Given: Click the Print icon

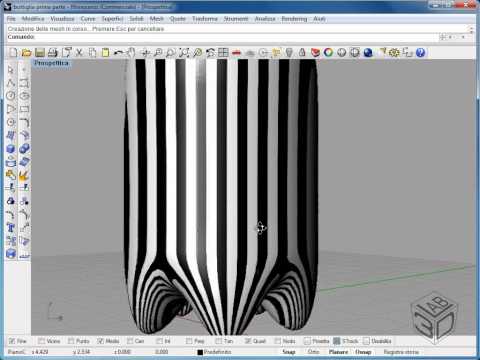Looking at the screenshot, I should (53, 52).
